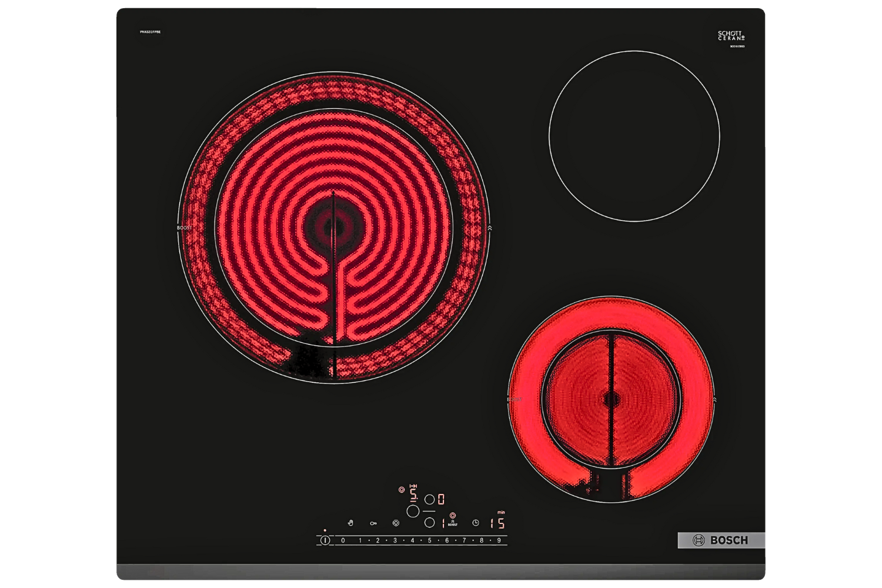
Task: Tap the chevron beside the large burner
Action: point(490,228)
